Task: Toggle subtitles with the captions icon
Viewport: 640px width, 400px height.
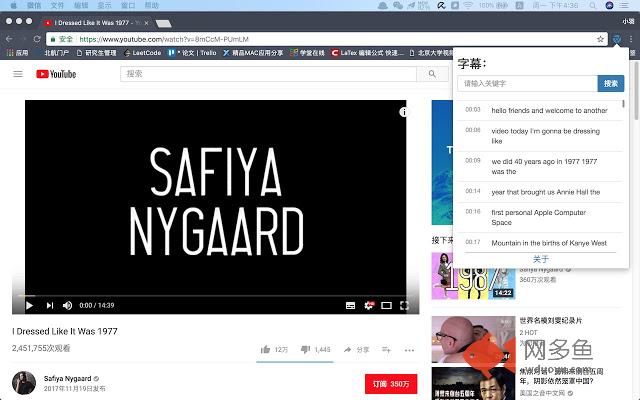Action: (350, 305)
